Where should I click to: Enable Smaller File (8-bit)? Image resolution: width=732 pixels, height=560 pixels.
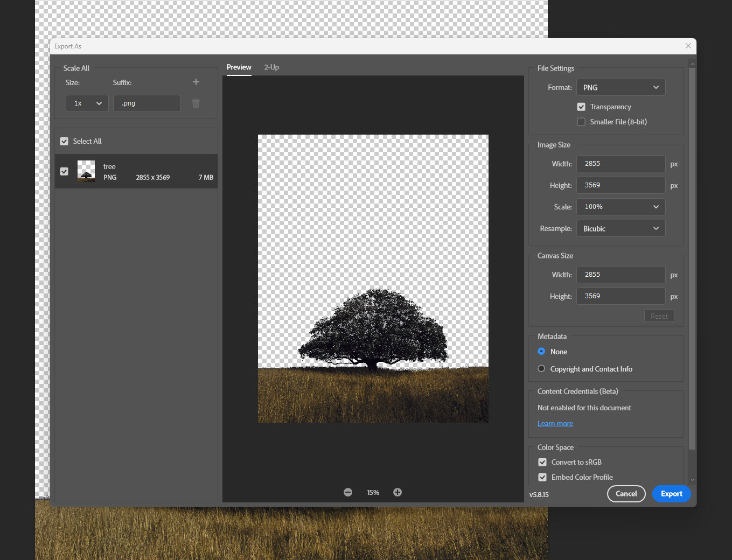581,122
